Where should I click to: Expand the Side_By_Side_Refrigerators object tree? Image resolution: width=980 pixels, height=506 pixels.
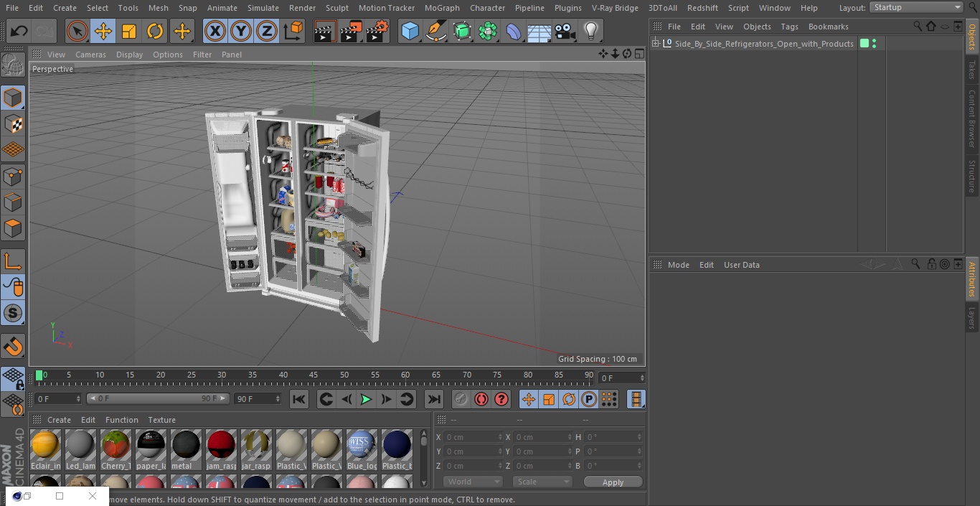[655, 44]
